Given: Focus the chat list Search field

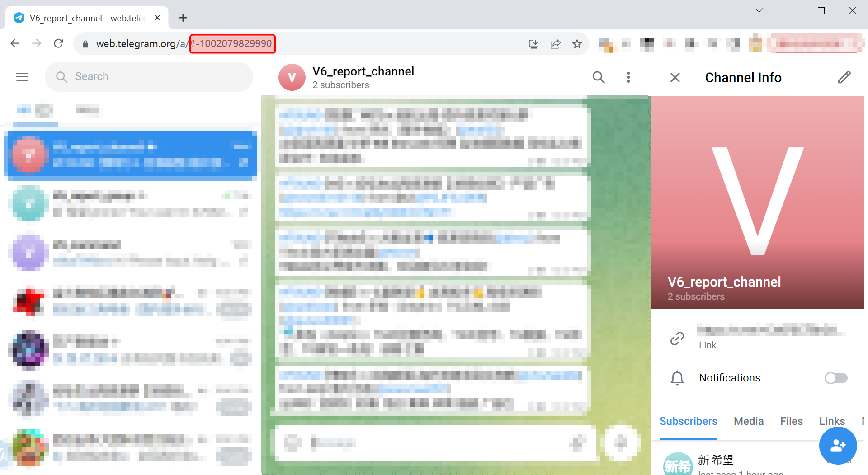Looking at the screenshot, I should (x=149, y=77).
